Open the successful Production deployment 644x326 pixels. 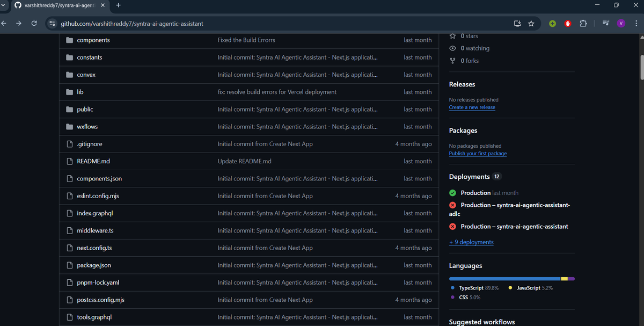coord(475,193)
